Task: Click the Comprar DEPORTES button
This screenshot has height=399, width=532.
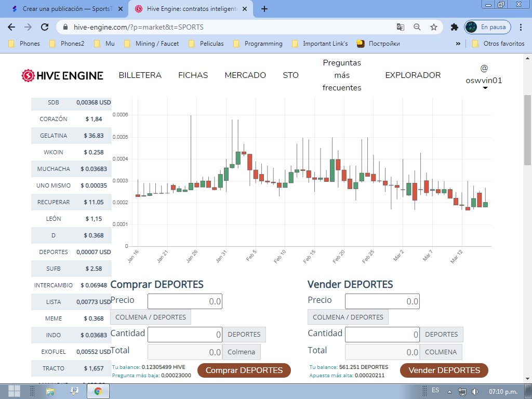Action: pos(244,370)
